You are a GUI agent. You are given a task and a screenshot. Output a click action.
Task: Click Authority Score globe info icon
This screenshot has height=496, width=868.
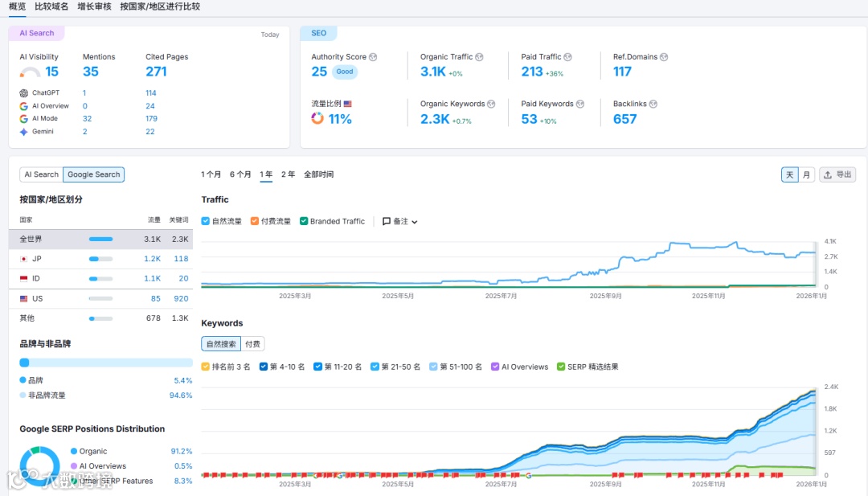[373, 57]
